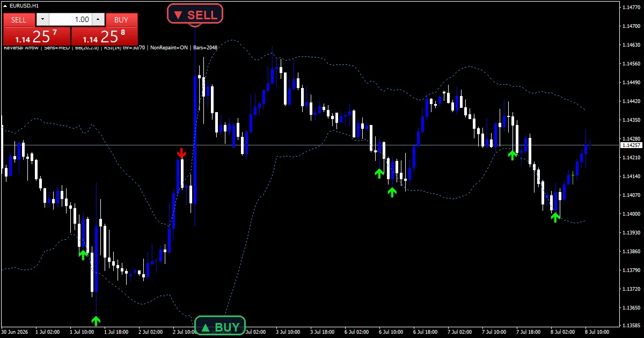Select the red down-arrow sell signal
644x338 pixels.
pos(181,153)
